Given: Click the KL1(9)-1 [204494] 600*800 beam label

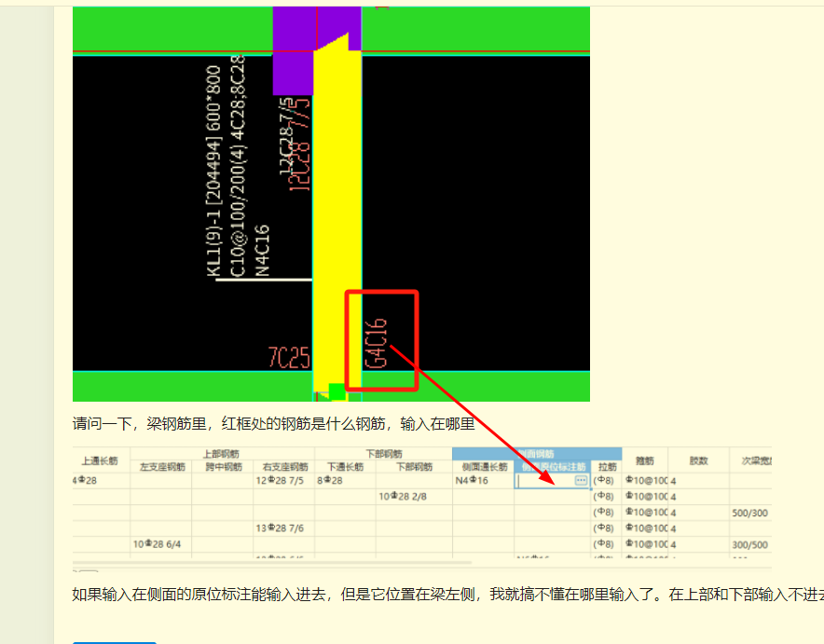Looking at the screenshot, I should [213, 171].
